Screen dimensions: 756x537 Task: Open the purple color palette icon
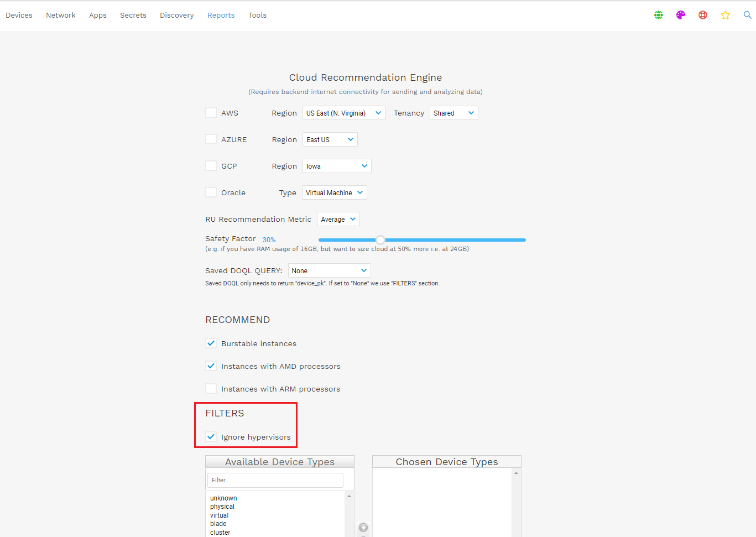point(681,15)
